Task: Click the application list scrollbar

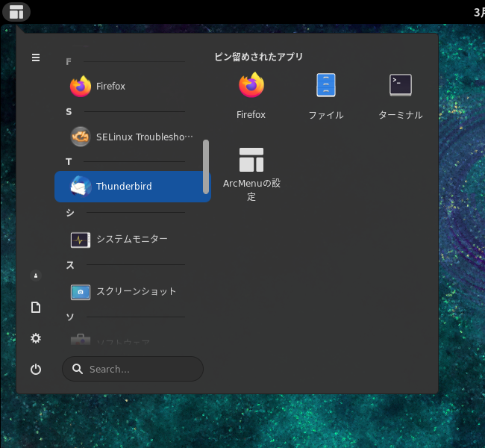Action: point(206,167)
